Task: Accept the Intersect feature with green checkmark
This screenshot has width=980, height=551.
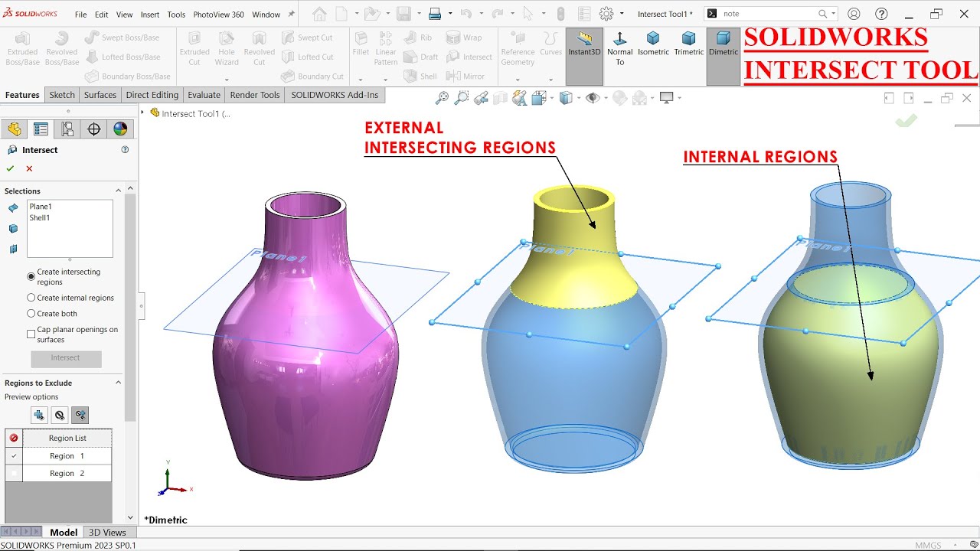Action: point(10,168)
